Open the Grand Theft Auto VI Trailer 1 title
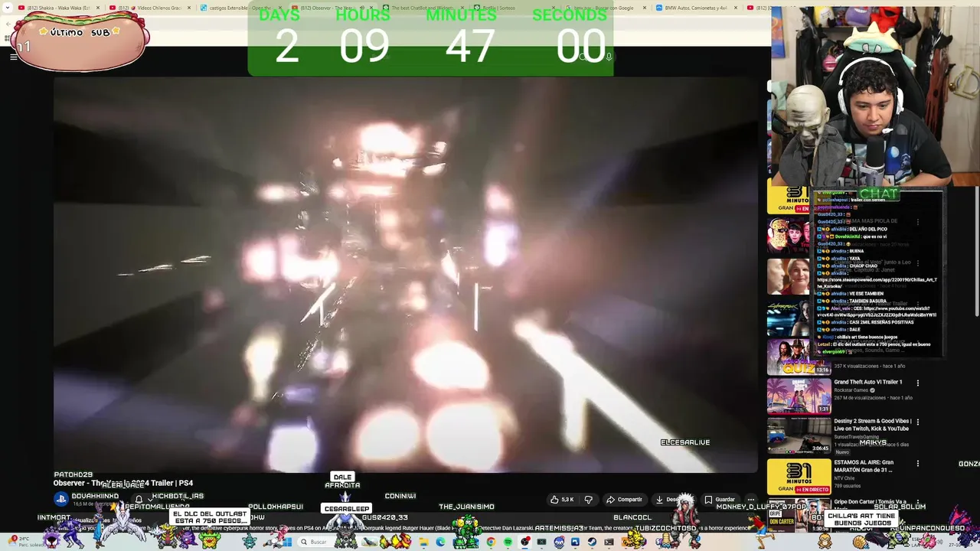 click(867, 382)
